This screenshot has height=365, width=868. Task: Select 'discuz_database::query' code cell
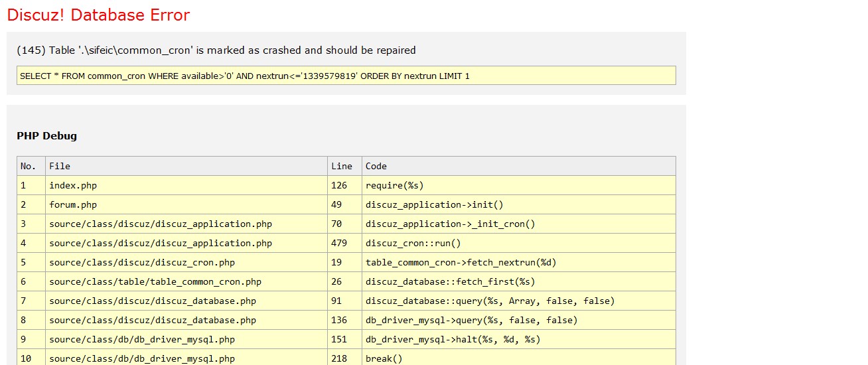[x=519, y=301]
